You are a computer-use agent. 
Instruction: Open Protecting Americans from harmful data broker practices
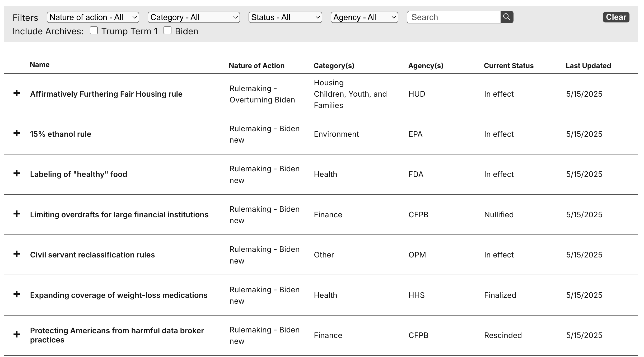(117, 335)
